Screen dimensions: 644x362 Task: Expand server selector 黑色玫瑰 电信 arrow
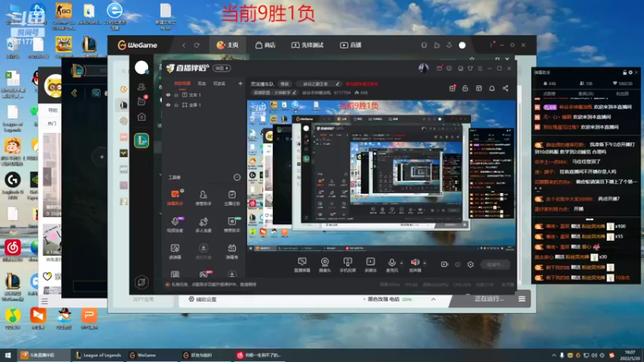tap(433, 299)
